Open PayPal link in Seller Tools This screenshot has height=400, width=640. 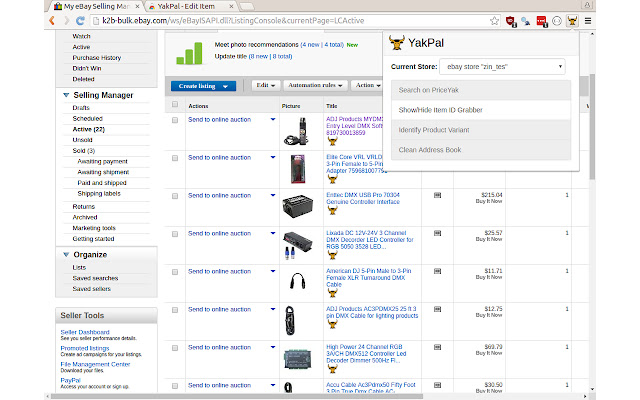[71, 380]
